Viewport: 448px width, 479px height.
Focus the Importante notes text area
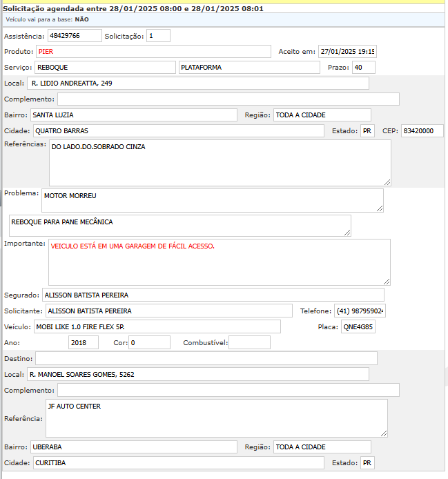220,262
